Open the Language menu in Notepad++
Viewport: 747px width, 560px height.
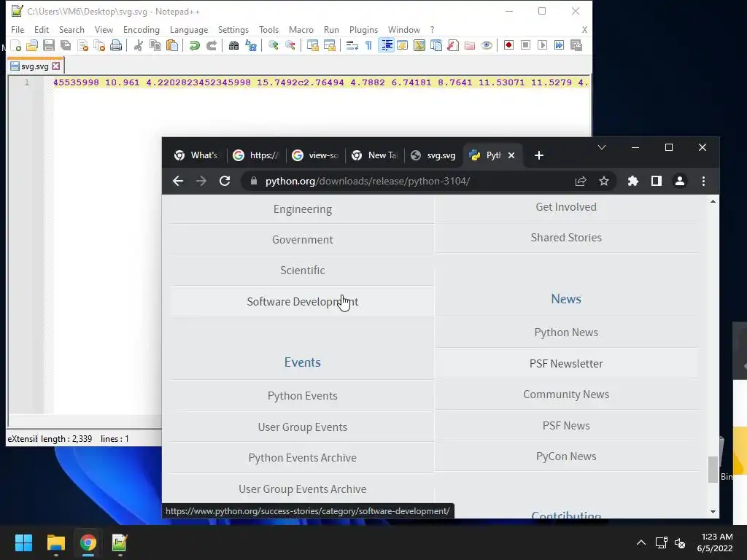point(189,29)
